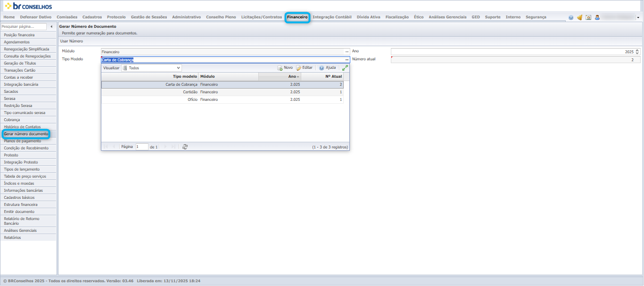Click the Usar Número button
644x286 pixels.
pos(72,41)
